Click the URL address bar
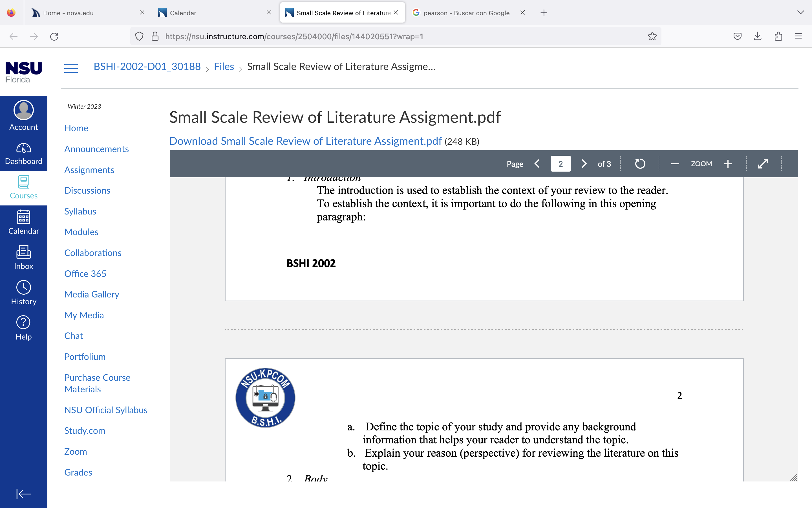The image size is (812, 508). (396, 36)
